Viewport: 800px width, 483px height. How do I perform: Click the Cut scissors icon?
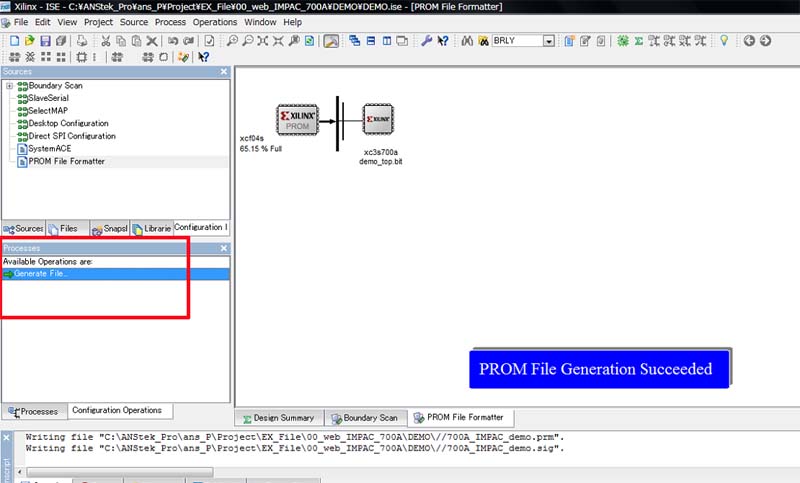106,41
